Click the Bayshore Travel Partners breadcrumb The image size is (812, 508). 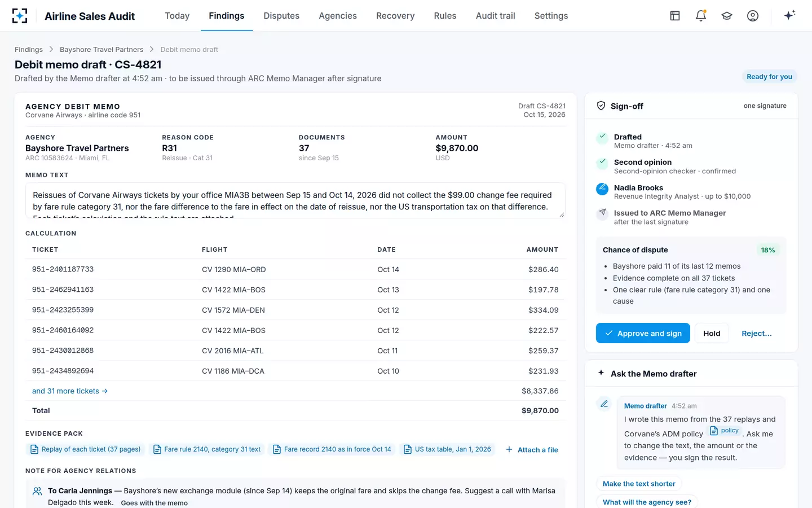pos(101,50)
